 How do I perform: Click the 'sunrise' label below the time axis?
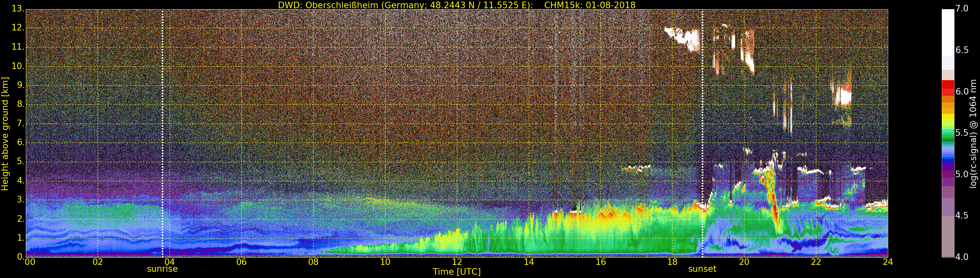162,269
